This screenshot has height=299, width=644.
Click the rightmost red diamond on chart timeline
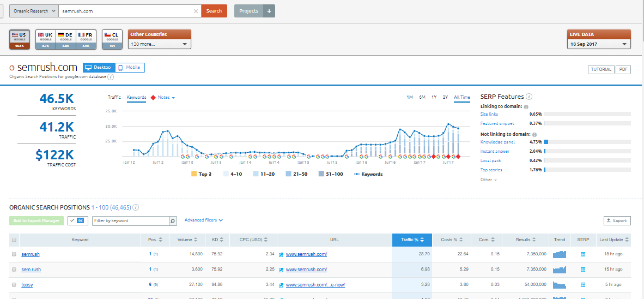(x=458, y=157)
